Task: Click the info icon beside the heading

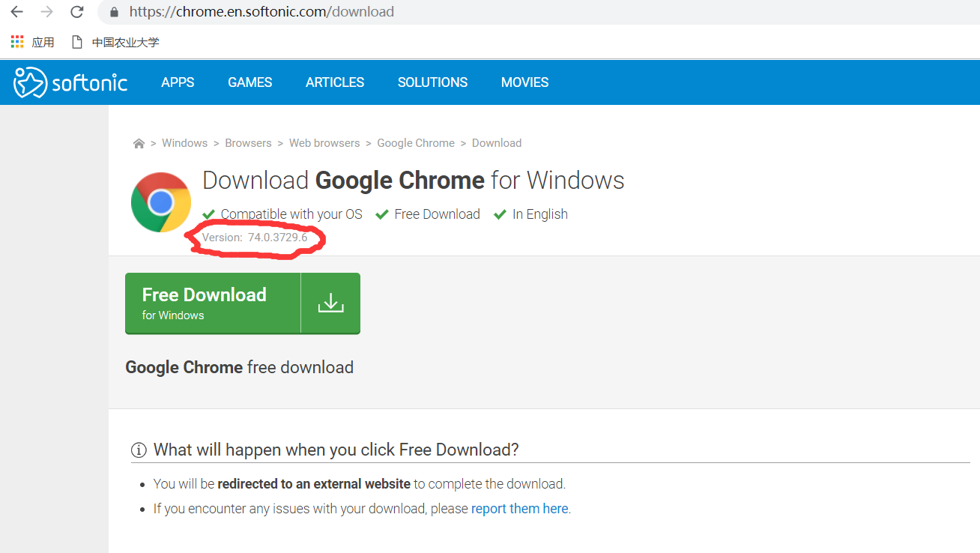Action: coord(139,450)
